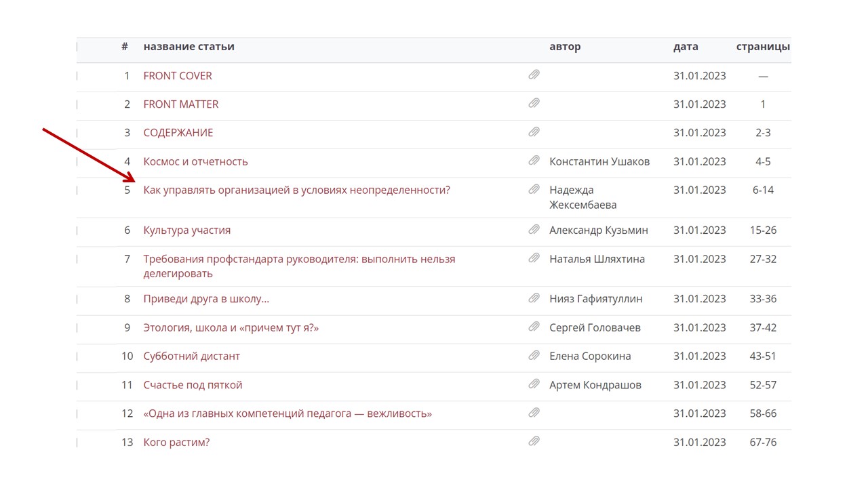Click the paperclip beside Субботний дистант
868x488 pixels.
534,356
